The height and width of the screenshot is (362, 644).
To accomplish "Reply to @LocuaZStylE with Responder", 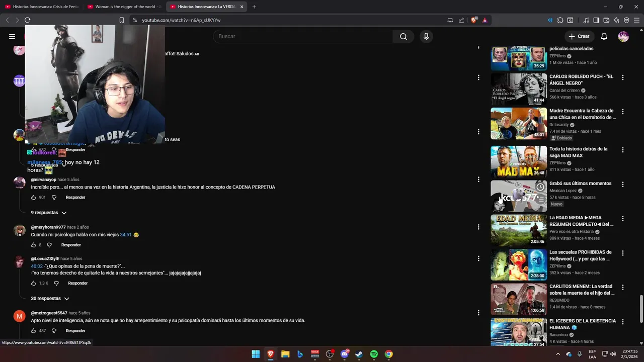I will (78, 283).
